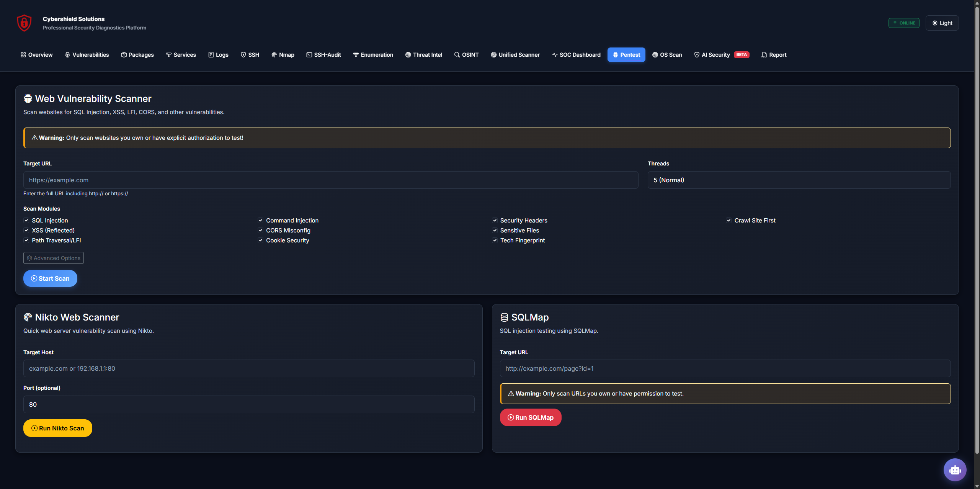Switch to the Vulnerabilities tab
Screen dimensions: 980x489
click(87, 55)
